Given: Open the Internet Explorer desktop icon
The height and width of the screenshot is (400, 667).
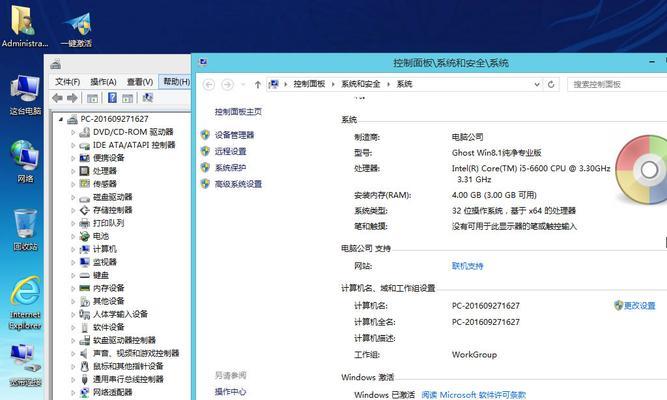Looking at the screenshot, I should (x=25, y=303).
